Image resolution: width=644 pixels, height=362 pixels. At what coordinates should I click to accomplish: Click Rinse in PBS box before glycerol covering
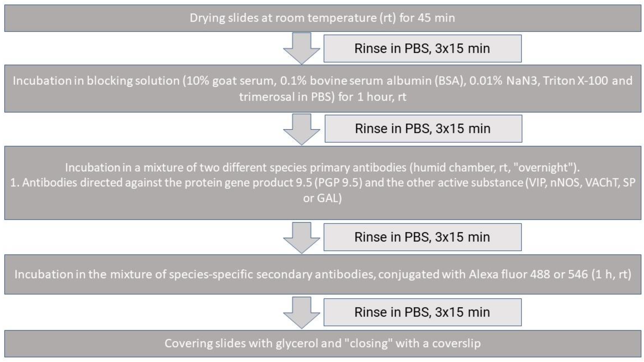pyautogui.click(x=422, y=312)
